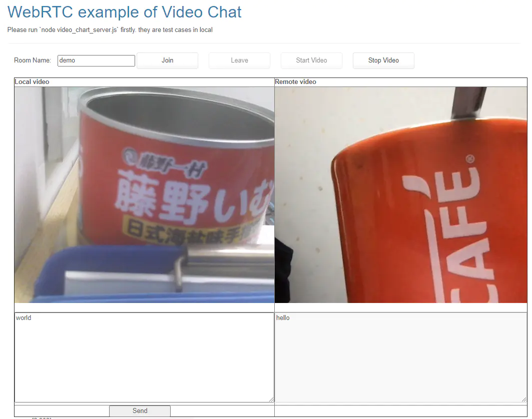Click the remote video feed

401,195
